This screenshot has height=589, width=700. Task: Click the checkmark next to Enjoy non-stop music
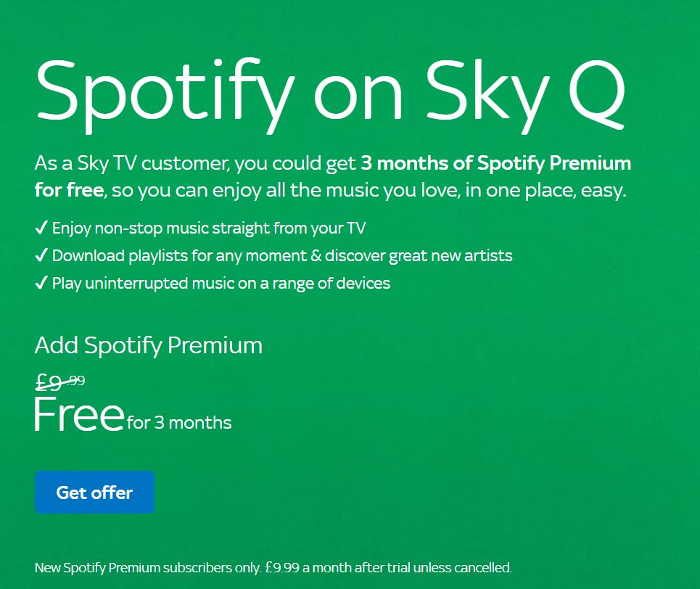coord(41,228)
